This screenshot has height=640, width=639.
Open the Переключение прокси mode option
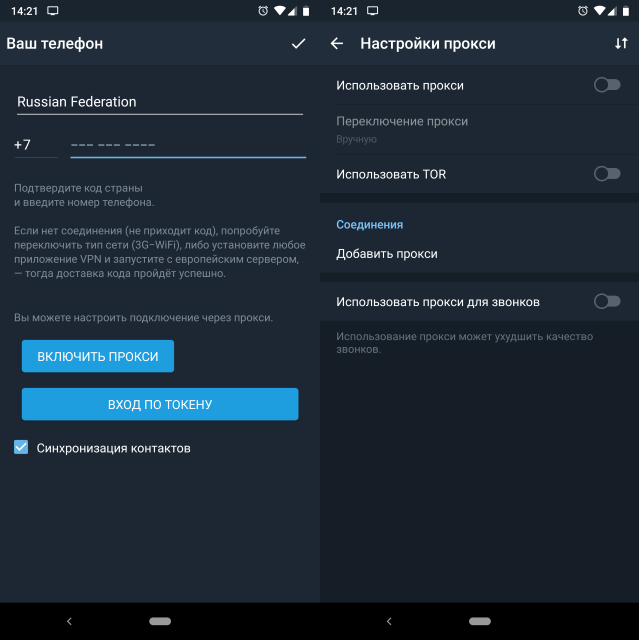point(479,130)
